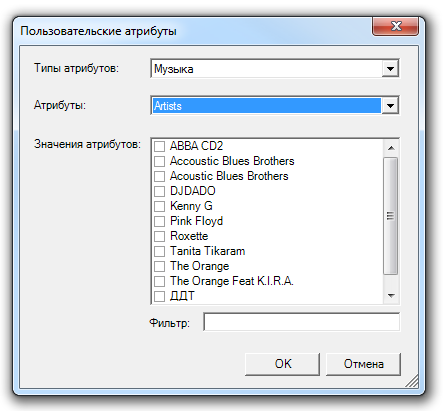Expand the Атрибуты dropdown arrow
Image resolution: width=443 pixels, height=411 pixels.
[x=390, y=106]
